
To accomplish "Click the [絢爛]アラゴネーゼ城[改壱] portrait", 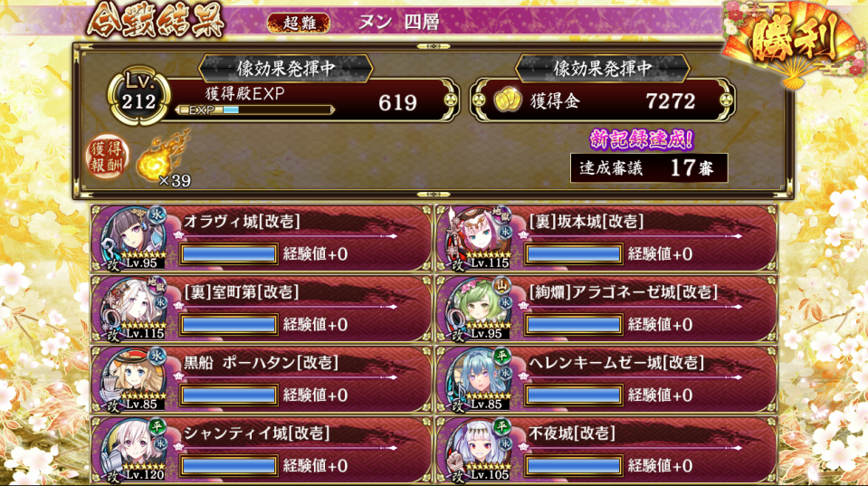I will point(479,309).
